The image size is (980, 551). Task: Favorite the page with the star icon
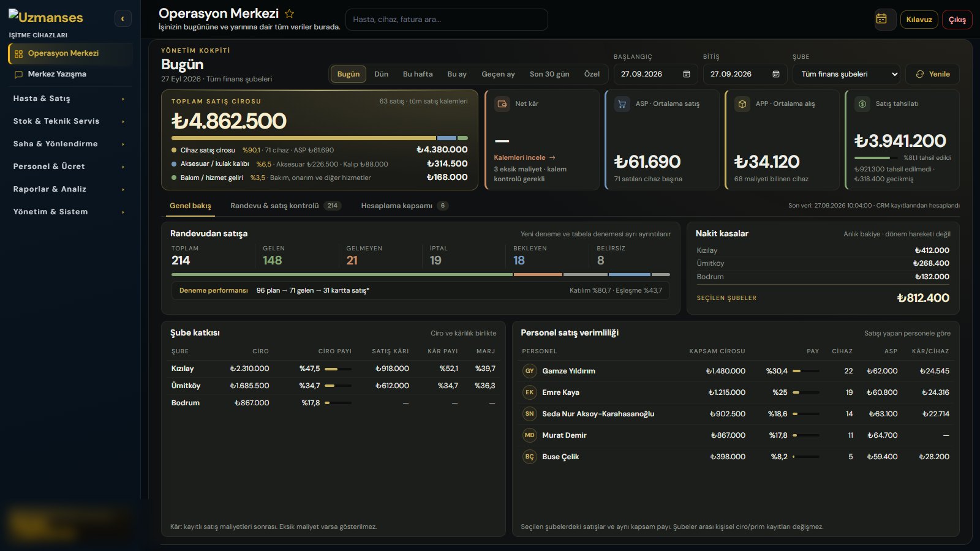click(290, 13)
